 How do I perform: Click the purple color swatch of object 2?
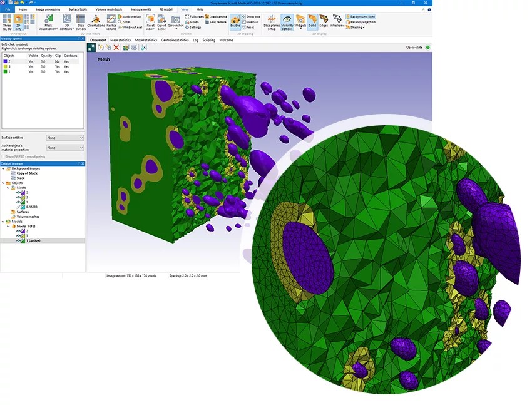pos(5,62)
